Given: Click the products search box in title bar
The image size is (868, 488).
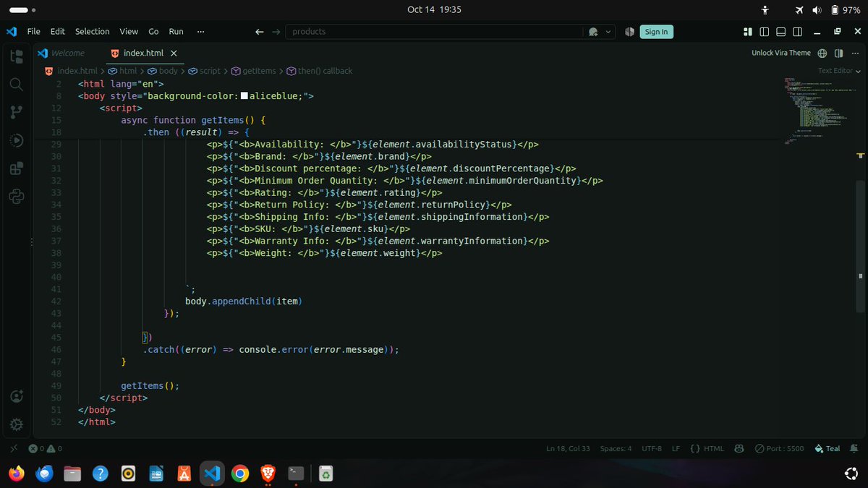Looking at the screenshot, I should (x=434, y=32).
